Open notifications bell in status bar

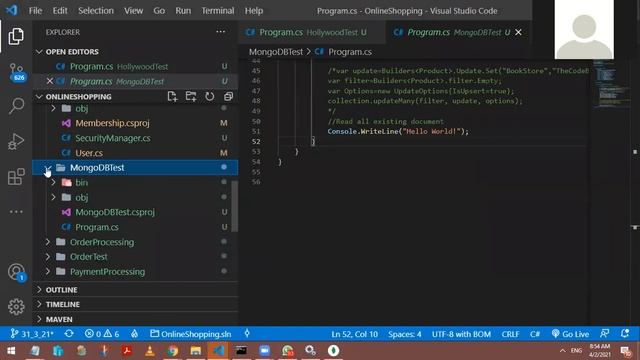[624, 333]
